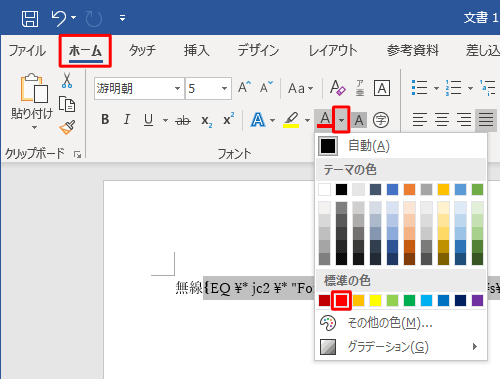Screen dimensions: 500x379
Task: Open the タッチ tab
Action: 142,51
